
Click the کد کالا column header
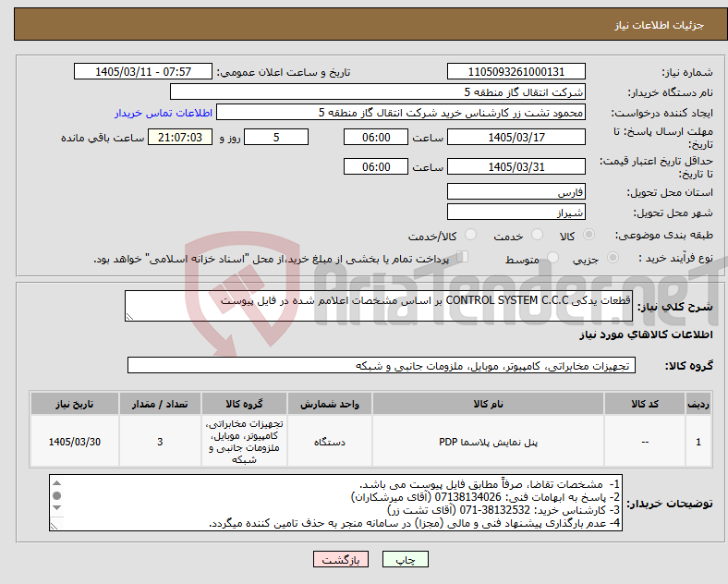(x=645, y=404)
